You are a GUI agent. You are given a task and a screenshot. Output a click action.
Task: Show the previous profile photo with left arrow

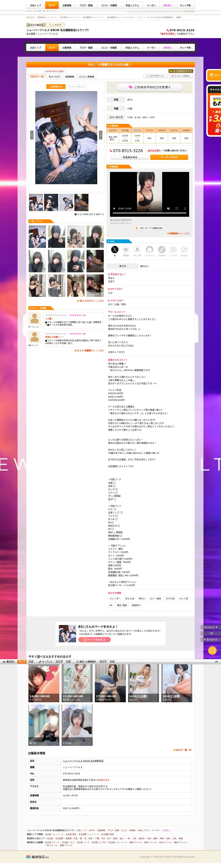(32, 135)
